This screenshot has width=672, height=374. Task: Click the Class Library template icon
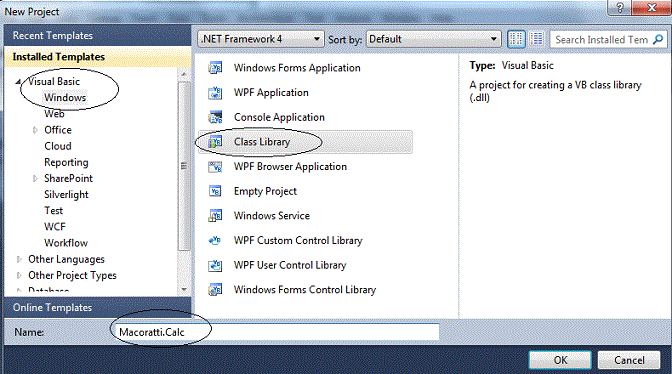[215, 142]
